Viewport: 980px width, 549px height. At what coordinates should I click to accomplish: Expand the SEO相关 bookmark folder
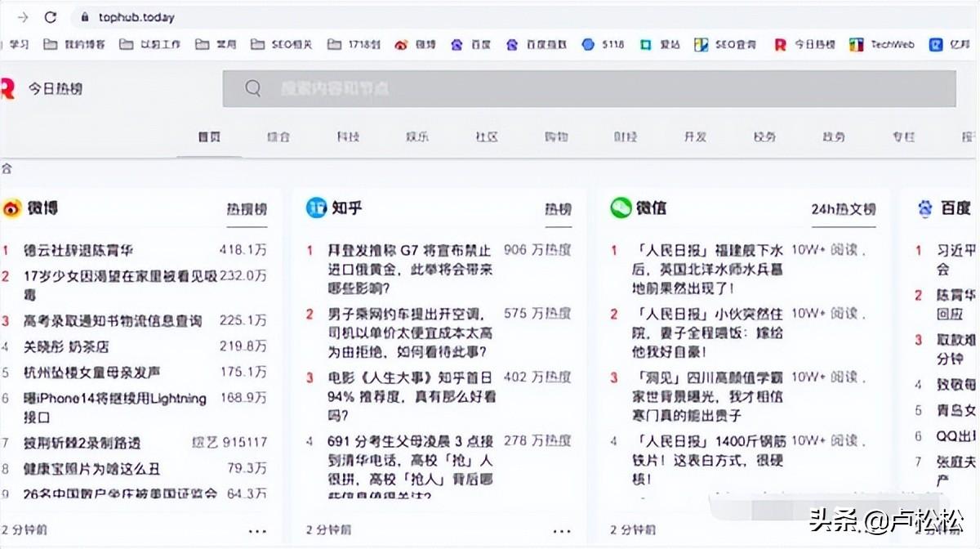click(x=282, y=45)
